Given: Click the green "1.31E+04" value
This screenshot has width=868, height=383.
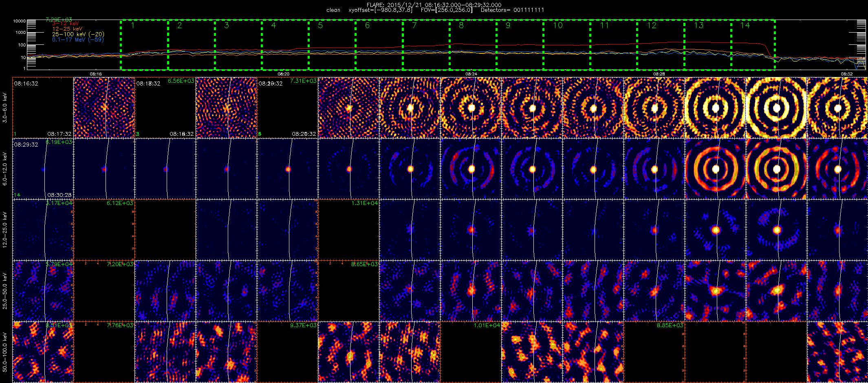Looking at the screenshot, I should tap(364, 203).
